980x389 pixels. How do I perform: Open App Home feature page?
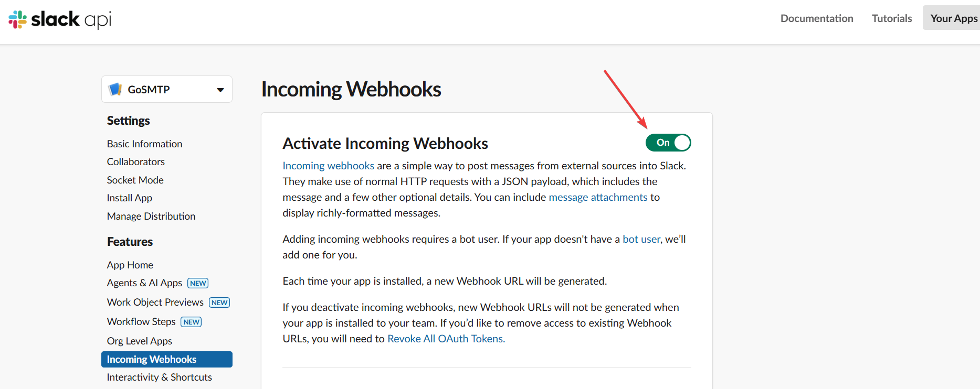tap(130, 265)
